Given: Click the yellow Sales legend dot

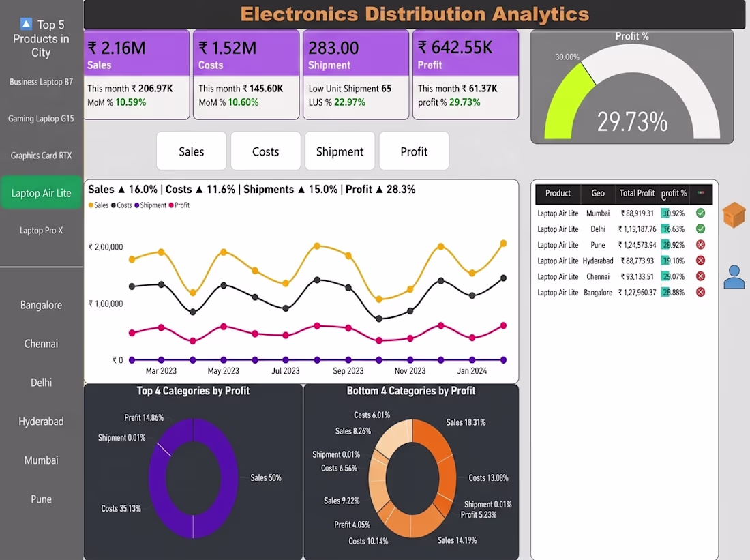Looking at the screenshot, I should pos(91,205).
